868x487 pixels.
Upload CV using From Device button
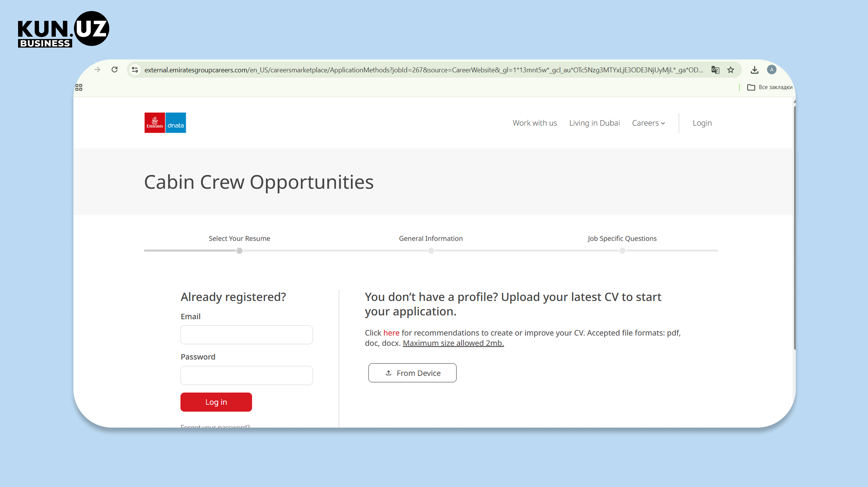pyautogui.click(x=412, y=373)
